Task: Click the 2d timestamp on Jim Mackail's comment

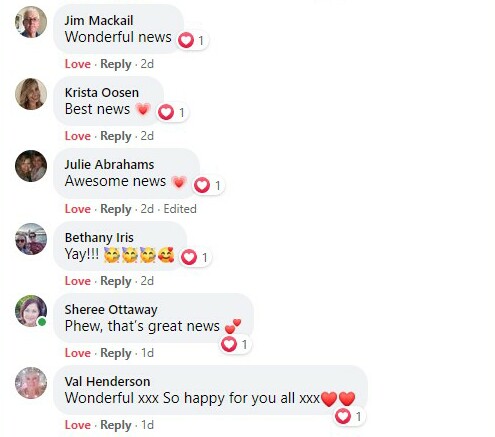Action: pos(147,64)
